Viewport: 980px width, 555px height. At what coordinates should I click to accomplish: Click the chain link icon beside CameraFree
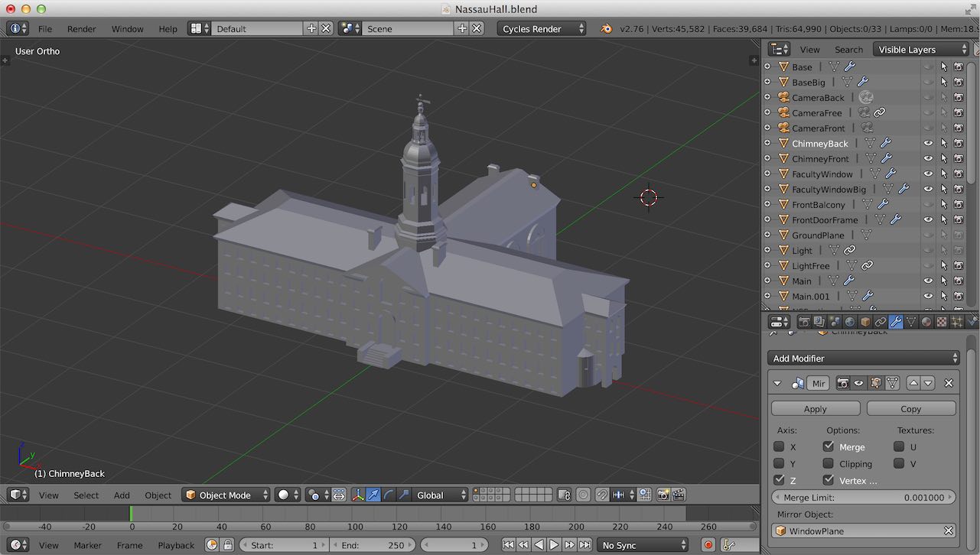pyautogui.click(x=880, y=112)
